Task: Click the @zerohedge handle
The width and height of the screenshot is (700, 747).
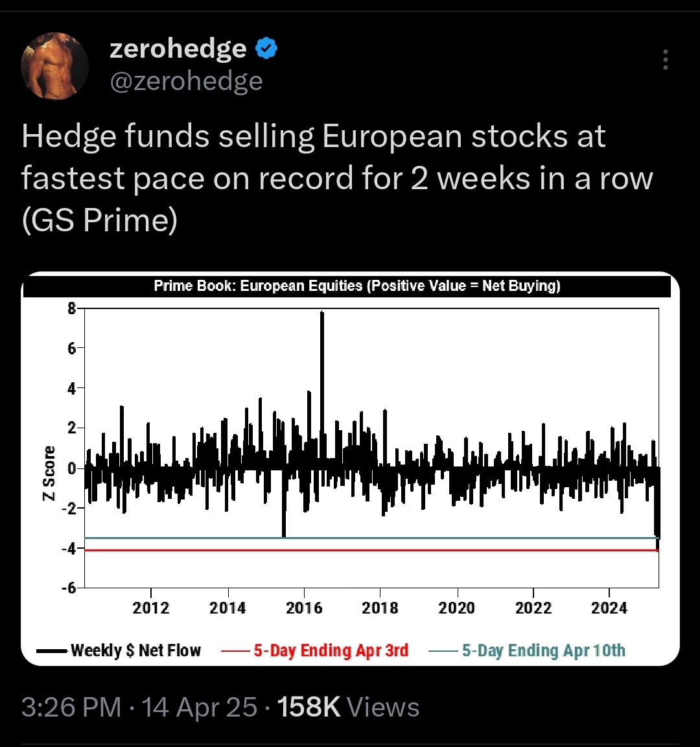Action: [186, 81]
